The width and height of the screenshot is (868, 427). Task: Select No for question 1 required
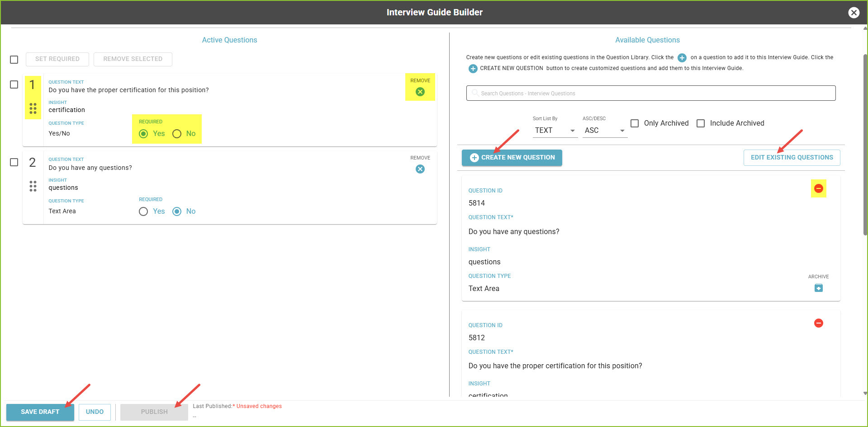[177, 134]
